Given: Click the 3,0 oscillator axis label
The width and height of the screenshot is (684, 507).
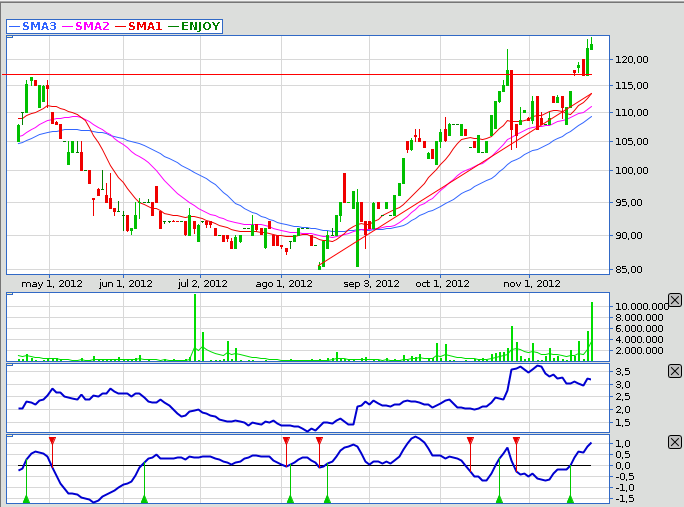Looking at the screenshot, I should click(622, 385).
